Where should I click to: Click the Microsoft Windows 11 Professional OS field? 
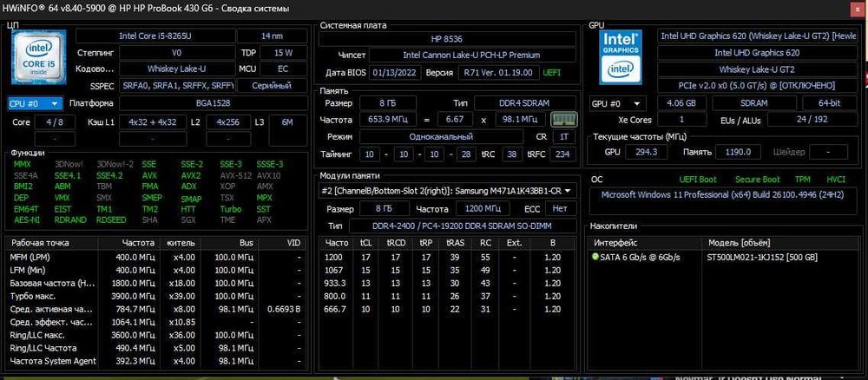(x=723, y=201)
